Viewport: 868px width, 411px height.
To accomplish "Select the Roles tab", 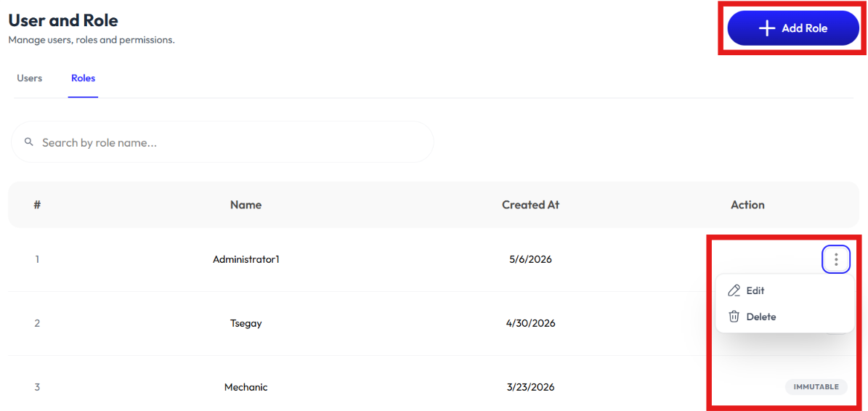I will pos(83,78).
